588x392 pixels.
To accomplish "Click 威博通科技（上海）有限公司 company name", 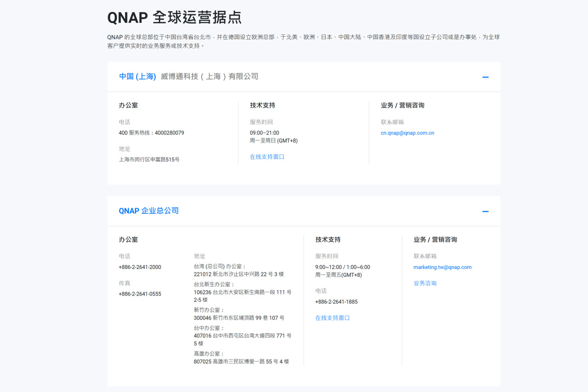I will click(209, 76).
